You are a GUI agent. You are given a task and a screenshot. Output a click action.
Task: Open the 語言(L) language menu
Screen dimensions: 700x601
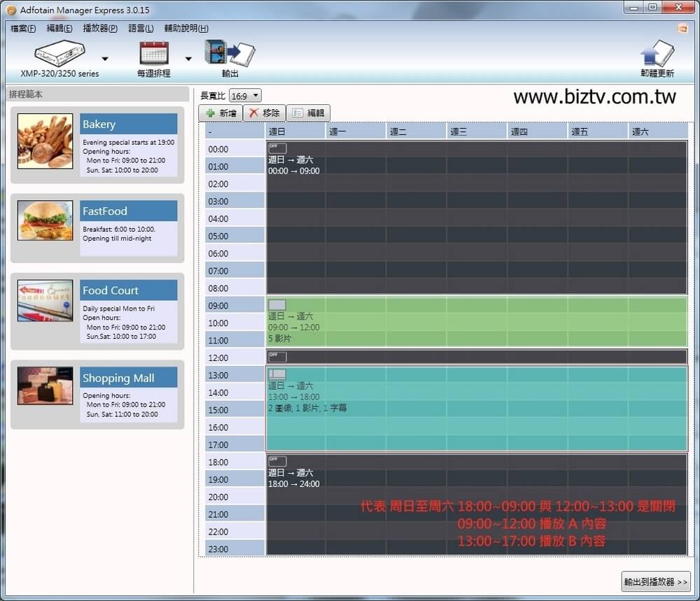pos(141,29)
